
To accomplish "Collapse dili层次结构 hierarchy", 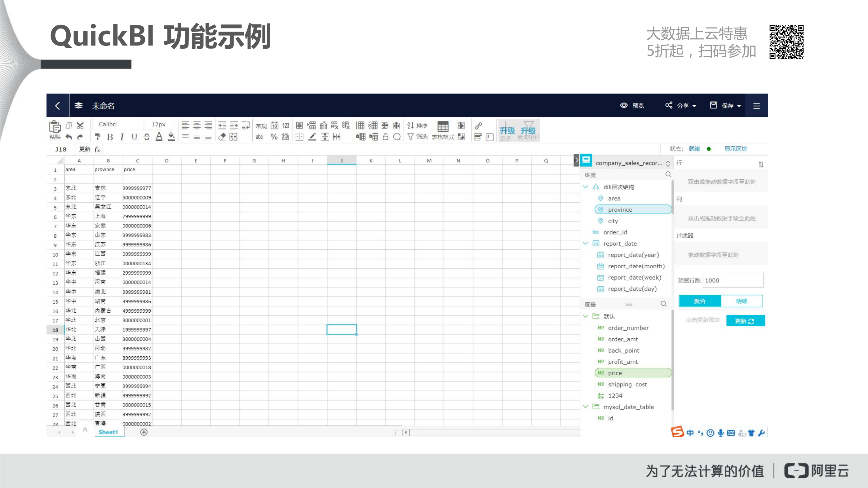I will coord(586,187).
